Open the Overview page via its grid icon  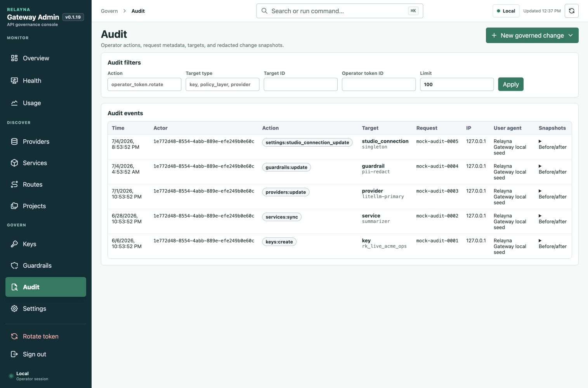pos(14,58)
